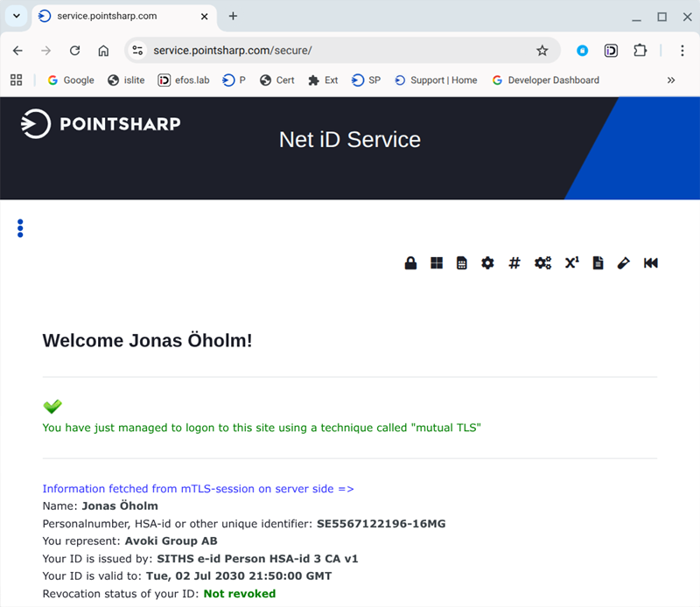Click the hash symbol icon
700x607 pixels.
click(514, 263)
